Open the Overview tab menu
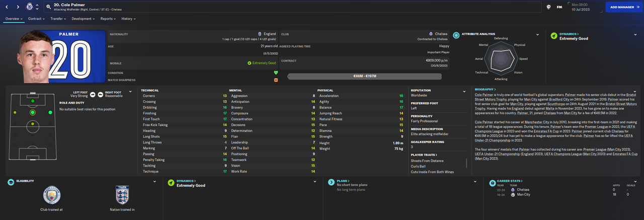 (14, 19)
